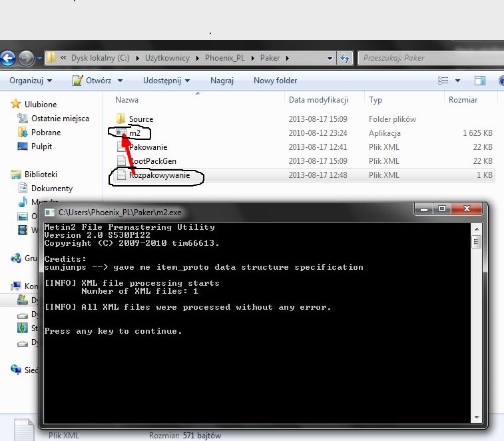This screenshot has height=441, width=504.
Task: Click the Pobrane folder icon
Action: click(22, 132)
